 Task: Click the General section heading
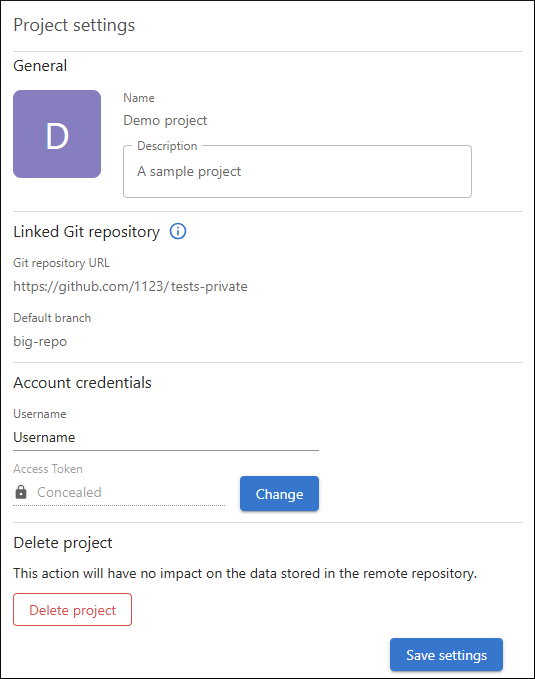click(x=40, y=66)
